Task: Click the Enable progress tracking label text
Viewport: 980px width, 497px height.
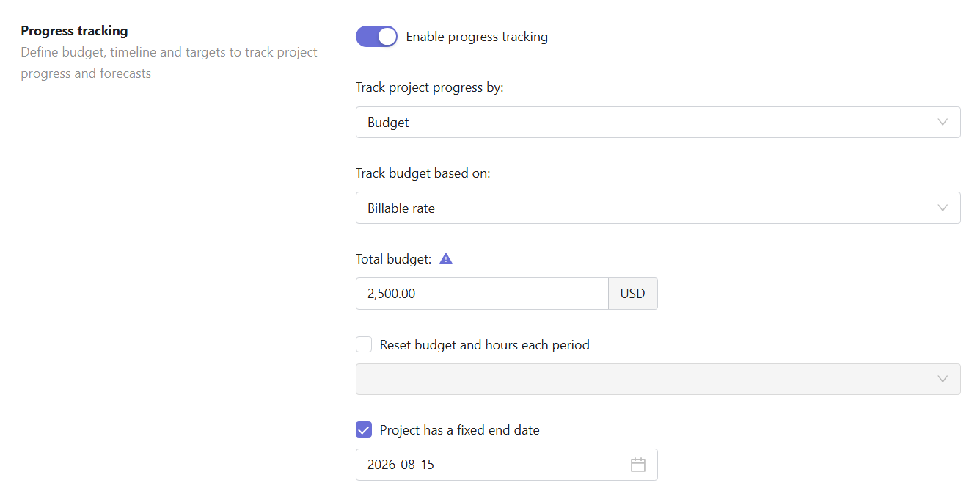Action: point(477,37)
